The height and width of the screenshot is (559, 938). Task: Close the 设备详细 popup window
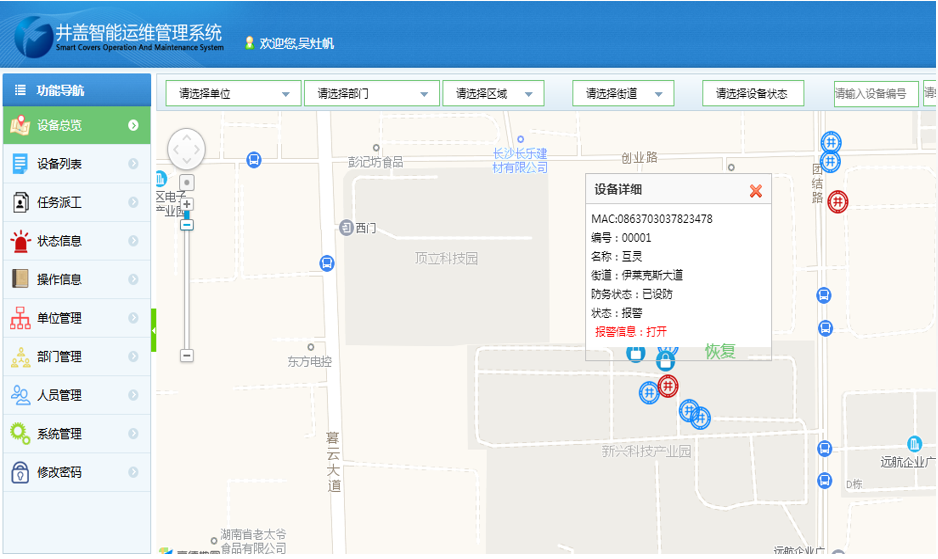click(x=756, y=191)
